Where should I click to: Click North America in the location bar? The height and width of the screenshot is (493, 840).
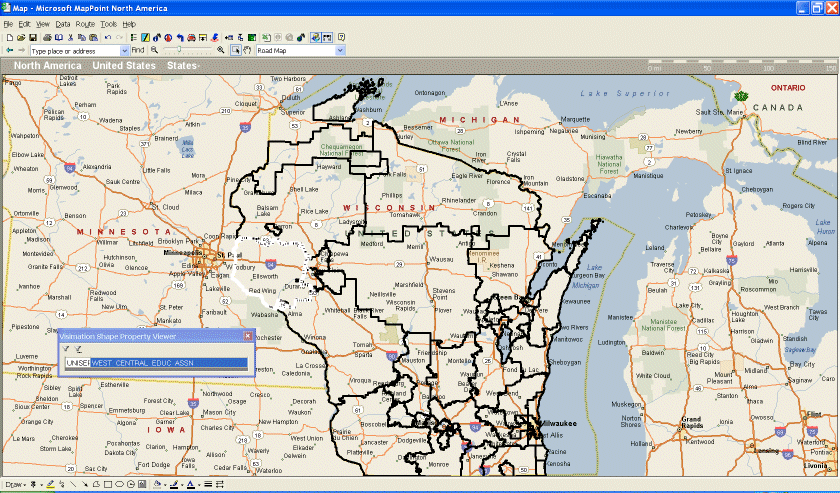pos(48,65)
